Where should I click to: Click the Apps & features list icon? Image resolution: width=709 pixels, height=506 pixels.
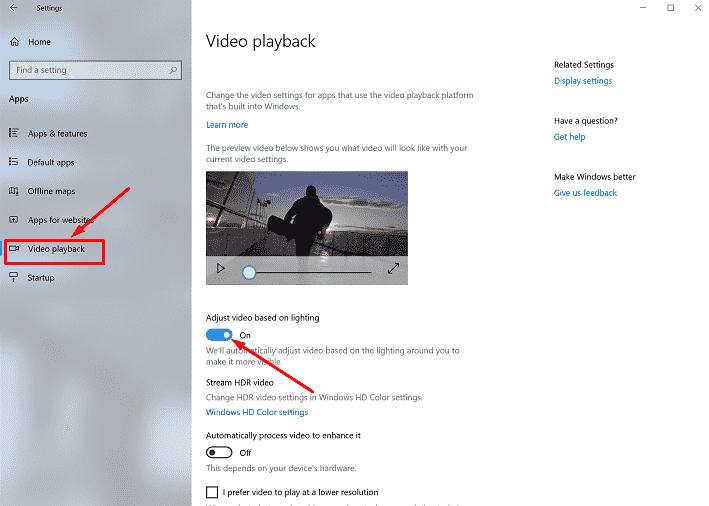(x=14, y=133)
